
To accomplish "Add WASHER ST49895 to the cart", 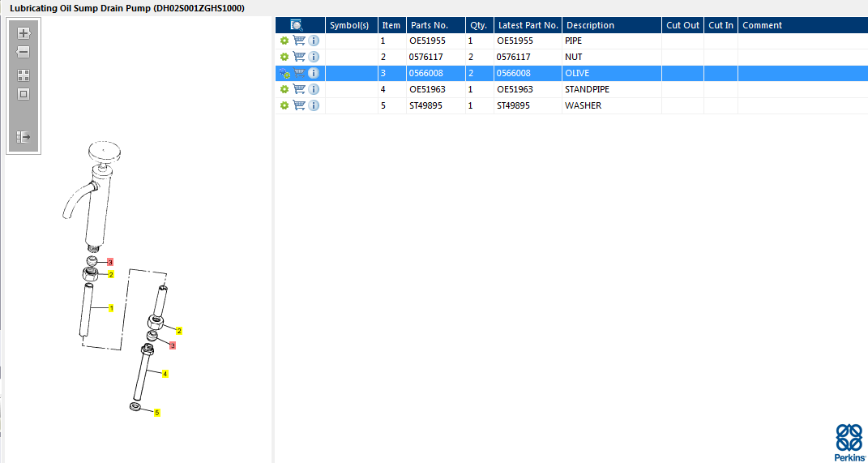I will (x=299, y=105).
